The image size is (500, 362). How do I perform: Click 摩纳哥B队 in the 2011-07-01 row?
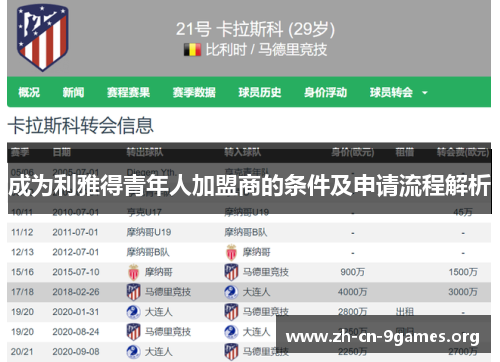click(x=246, y=232)
